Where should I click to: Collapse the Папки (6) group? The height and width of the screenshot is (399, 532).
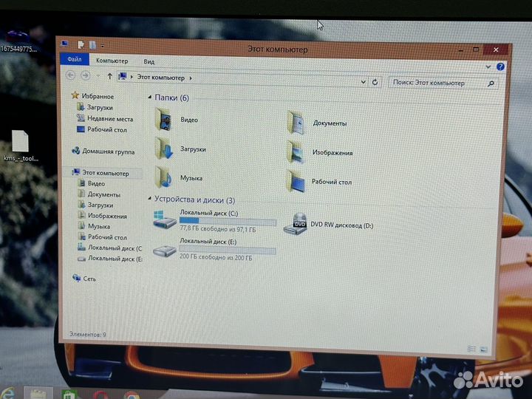pyautogui.click(x=149, y=97)
